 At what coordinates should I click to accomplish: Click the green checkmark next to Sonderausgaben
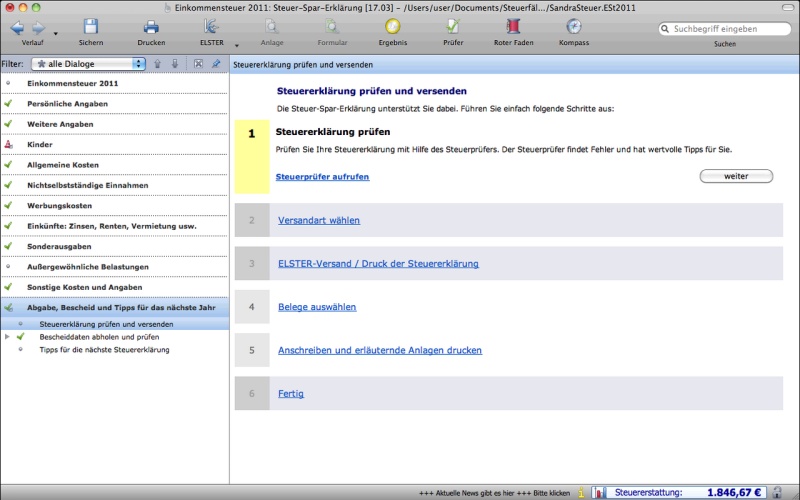(8, 246)
